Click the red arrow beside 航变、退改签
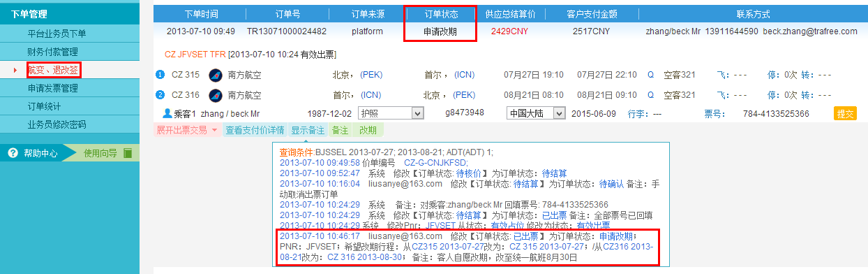Viewport: 868px width, 274px height. coord(15,71)
